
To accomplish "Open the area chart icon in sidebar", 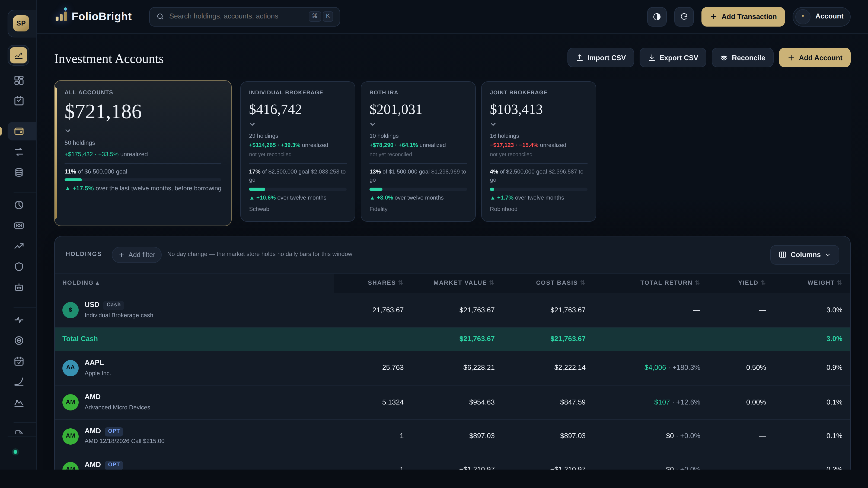I will point(19,403).
